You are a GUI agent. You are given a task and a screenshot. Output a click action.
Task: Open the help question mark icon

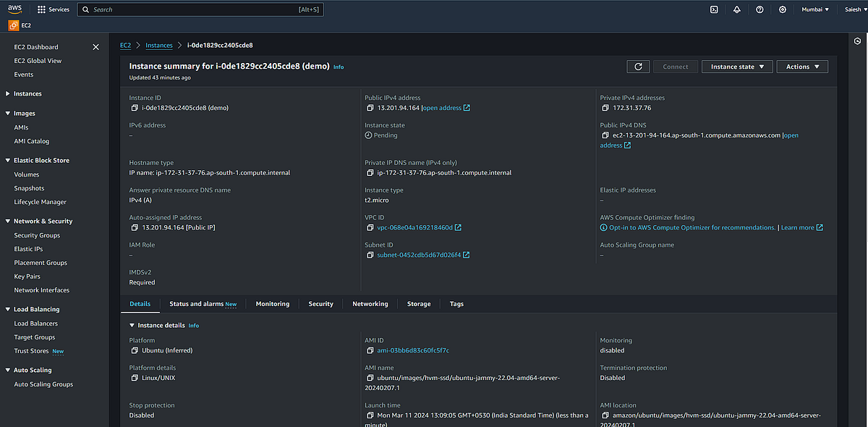[x=759, y=9]
